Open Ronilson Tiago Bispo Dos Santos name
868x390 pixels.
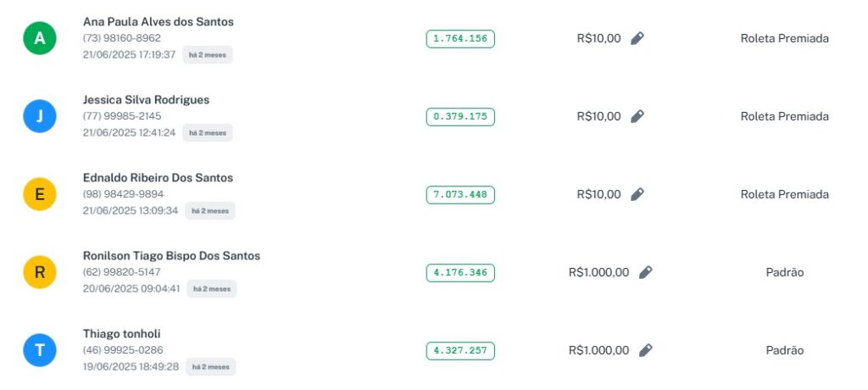click(171, 255)
